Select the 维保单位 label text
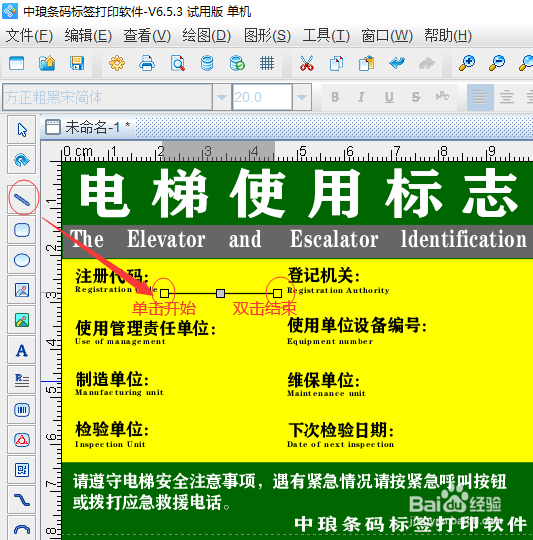This screenshot has height=540, width=533. coord(324,380)
